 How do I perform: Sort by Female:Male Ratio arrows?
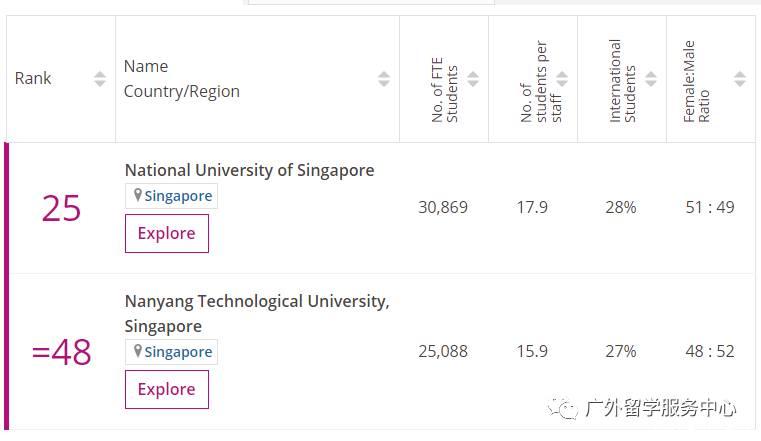[740, 79]
